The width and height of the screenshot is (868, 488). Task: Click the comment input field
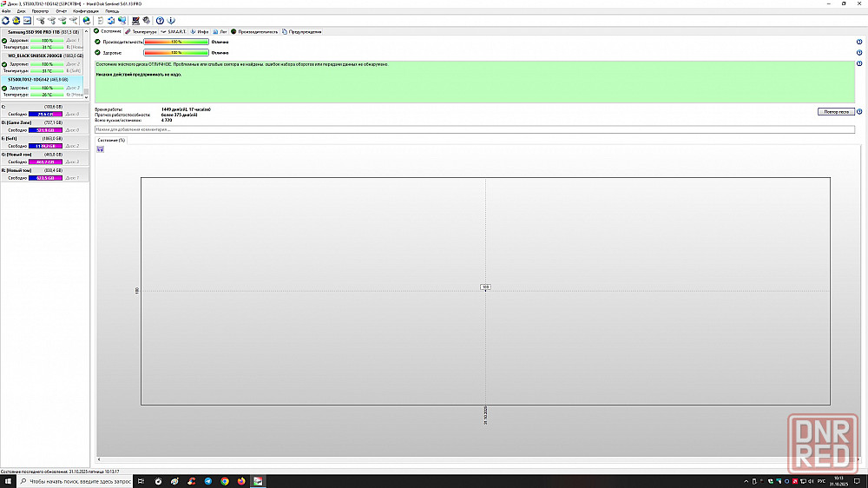[x=474, y=129]
